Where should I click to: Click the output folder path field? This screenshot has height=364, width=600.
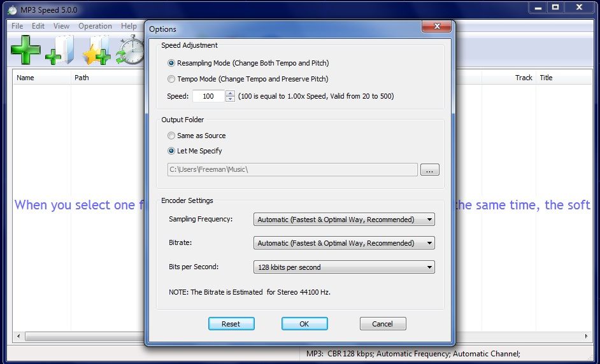click(x=292, y=169)
